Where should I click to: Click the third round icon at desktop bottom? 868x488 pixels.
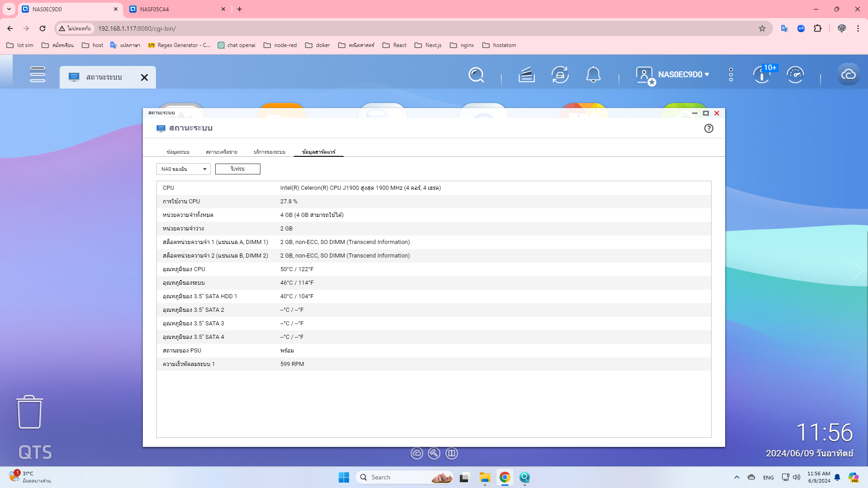452,453
